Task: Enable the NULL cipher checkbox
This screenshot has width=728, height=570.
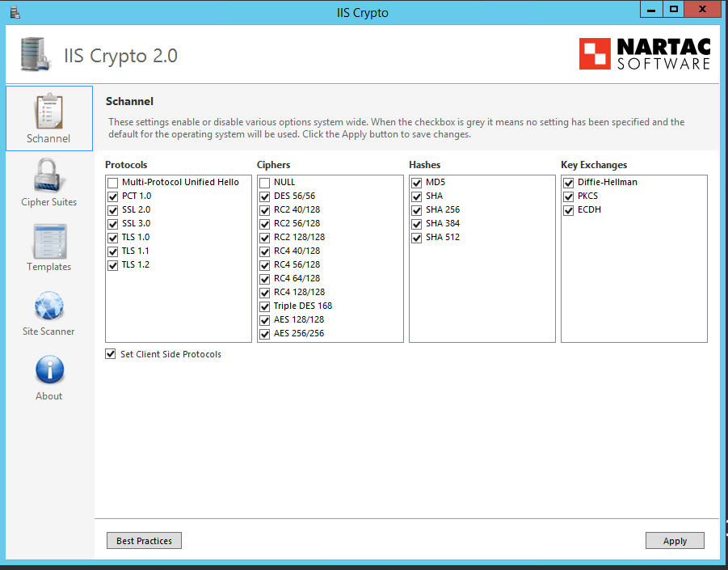Action: click(264, 183)
